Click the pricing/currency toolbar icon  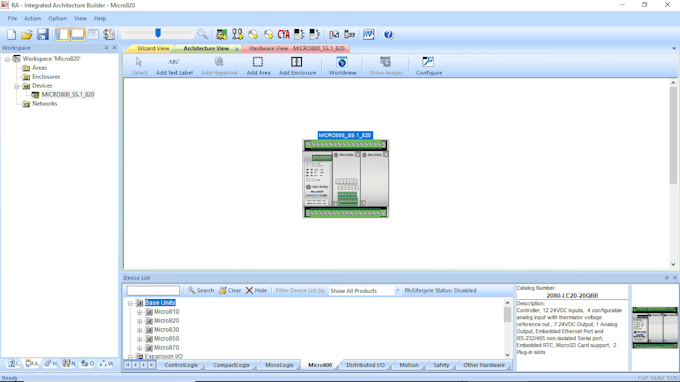(x=109, y=34)
